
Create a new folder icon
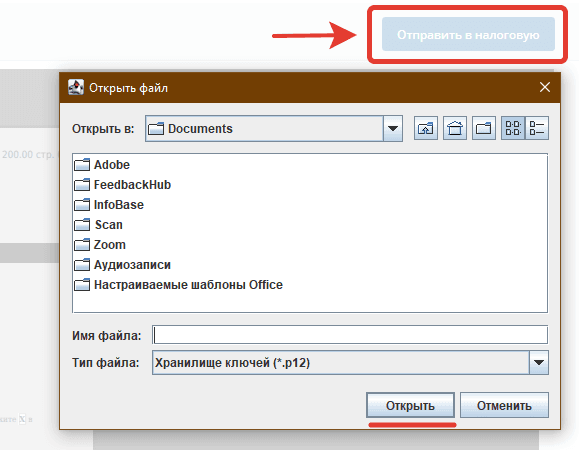[484, 128]
